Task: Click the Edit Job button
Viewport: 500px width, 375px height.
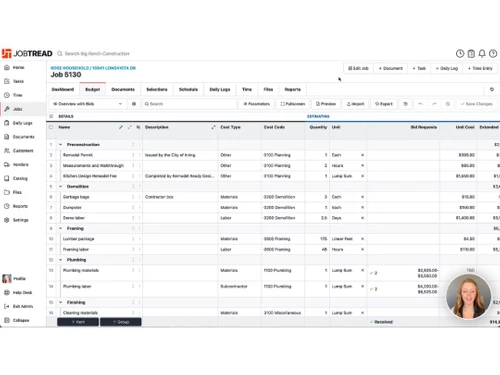Action: coord(358,68)
